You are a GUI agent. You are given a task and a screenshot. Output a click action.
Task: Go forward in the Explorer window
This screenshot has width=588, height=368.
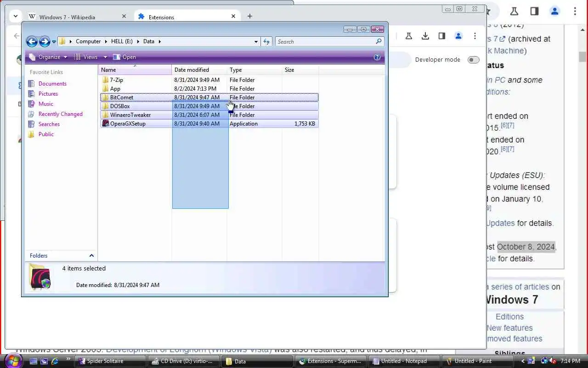[x=45, y=42]
